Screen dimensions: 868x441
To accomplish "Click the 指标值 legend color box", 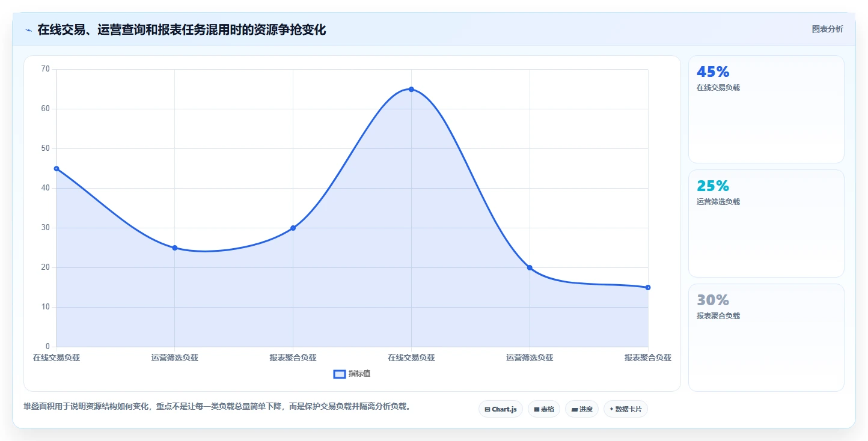I will (340, 374).
